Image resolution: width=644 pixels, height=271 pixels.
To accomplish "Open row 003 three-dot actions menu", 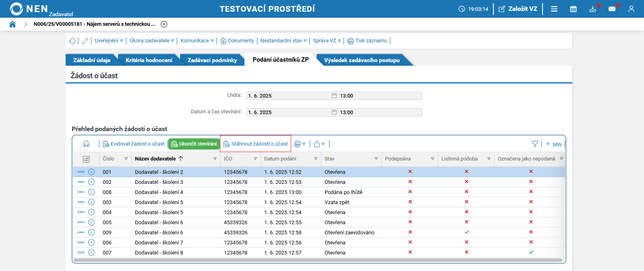I will (81, 202).
